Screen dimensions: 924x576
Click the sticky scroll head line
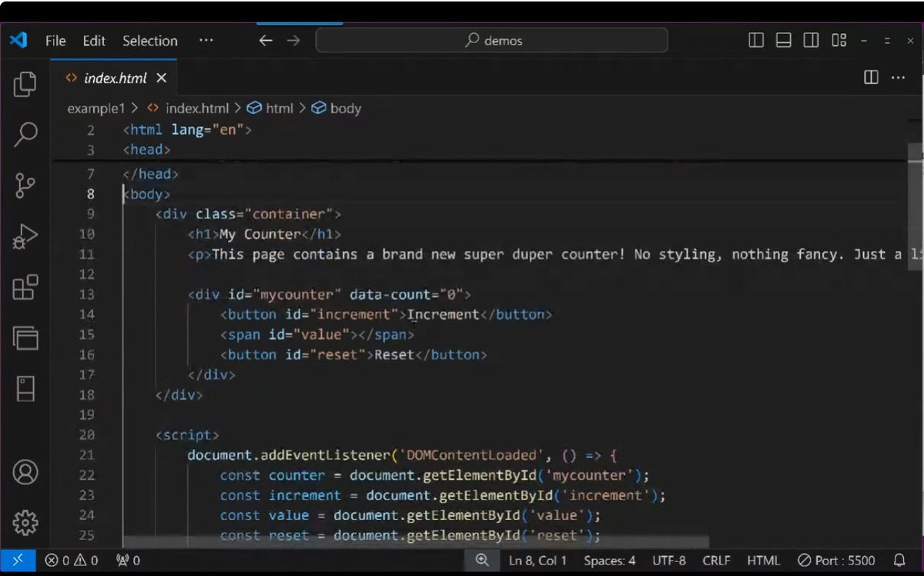(146, 150)
